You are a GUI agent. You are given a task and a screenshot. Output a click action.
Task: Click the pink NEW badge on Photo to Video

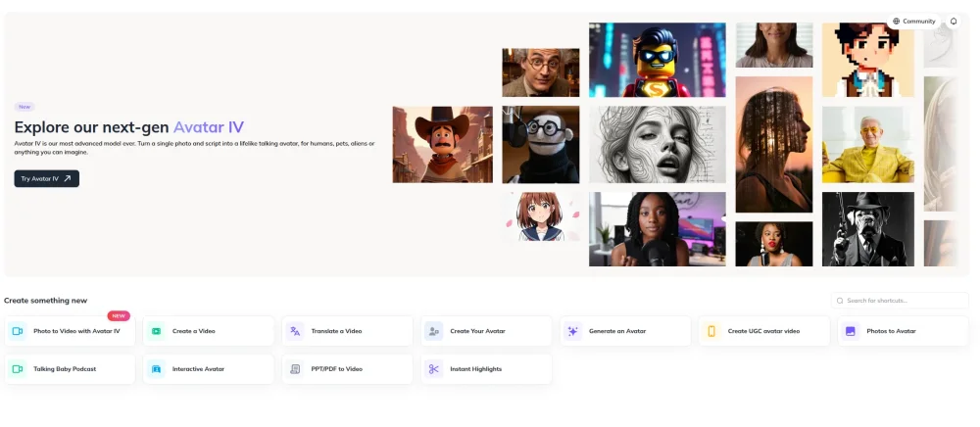coord(119,316)
